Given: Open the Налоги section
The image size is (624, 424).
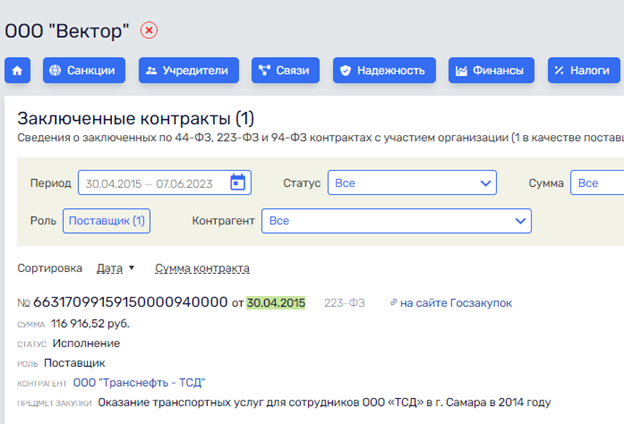Looking at the screenshot, I should pos(584,70).
